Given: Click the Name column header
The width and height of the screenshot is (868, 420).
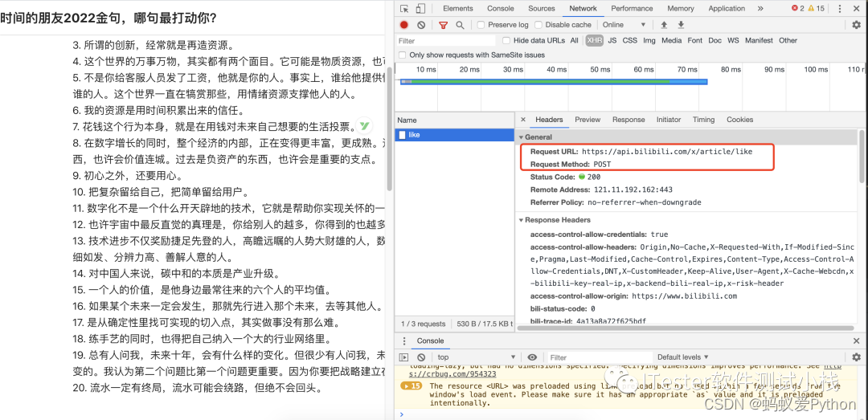Looking at the screenshot, I should pos(455,120).
